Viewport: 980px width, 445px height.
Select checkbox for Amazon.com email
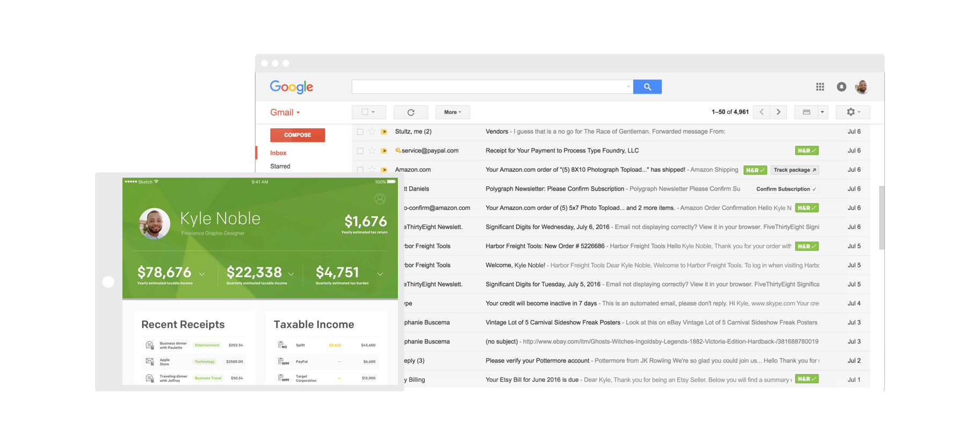360,170
